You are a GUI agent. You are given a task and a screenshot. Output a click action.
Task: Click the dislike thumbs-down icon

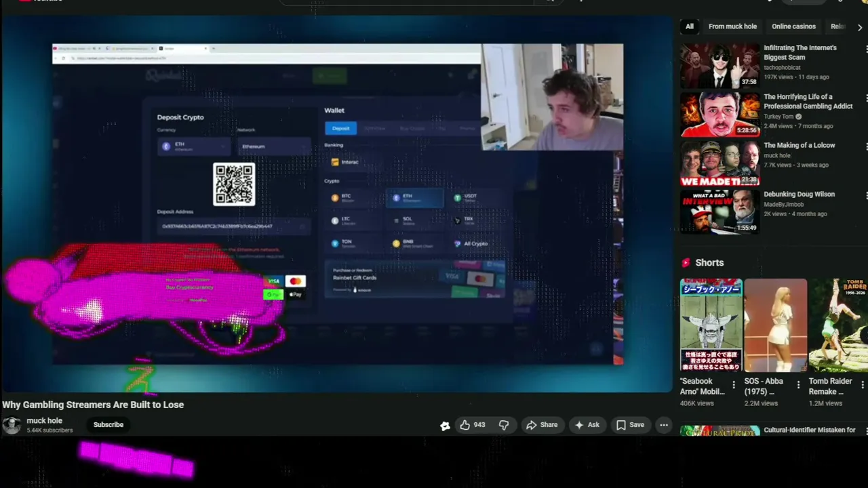[504, 425]
